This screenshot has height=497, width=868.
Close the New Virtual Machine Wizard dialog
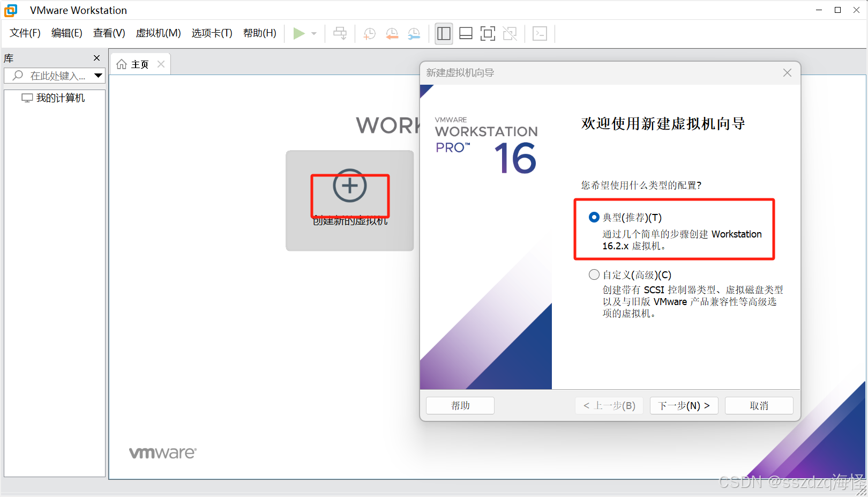787,72
